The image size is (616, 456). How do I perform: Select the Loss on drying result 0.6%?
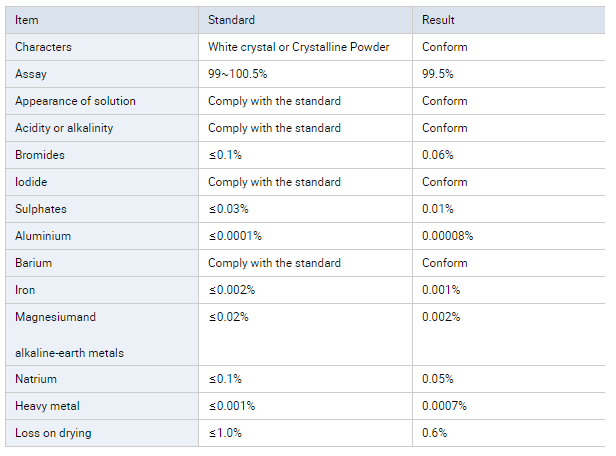click(435, 433)
